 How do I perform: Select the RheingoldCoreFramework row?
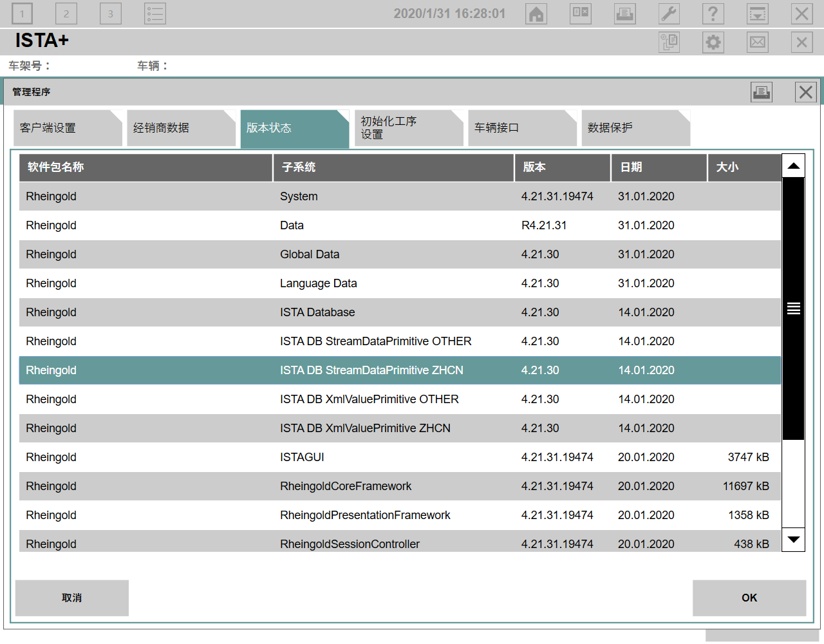click(x=400, y=486)
